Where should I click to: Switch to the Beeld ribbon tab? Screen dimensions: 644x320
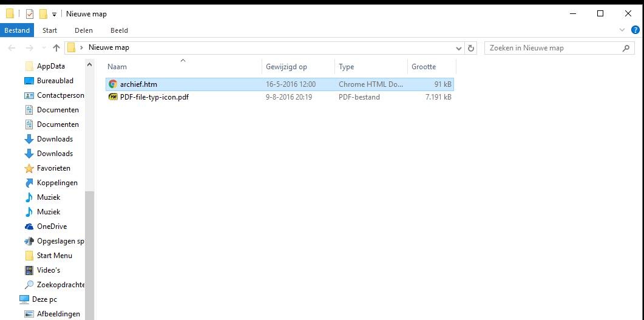pyautogui.click(x=119, y=30)
